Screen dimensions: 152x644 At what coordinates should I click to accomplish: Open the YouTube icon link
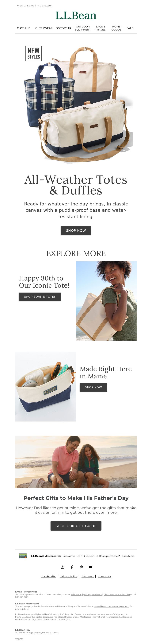click(91, 567)
